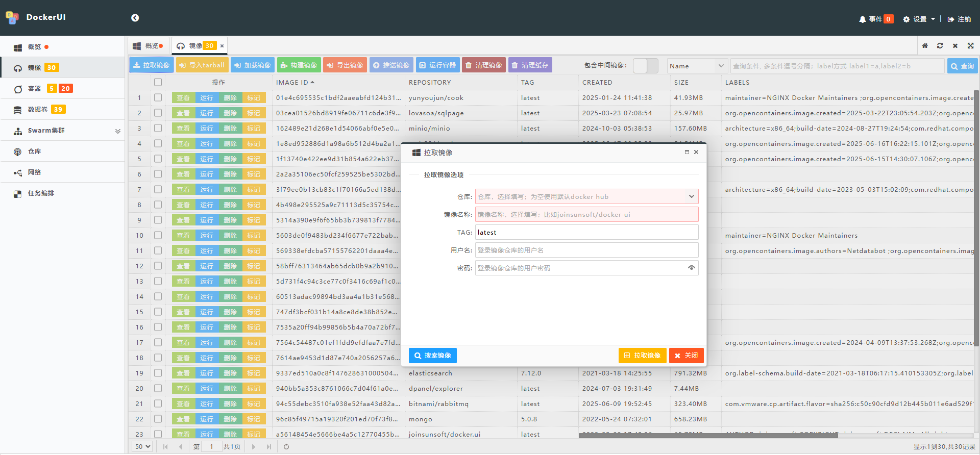Open the 仓库 registry dropdown in dialog

pos(691,196)
